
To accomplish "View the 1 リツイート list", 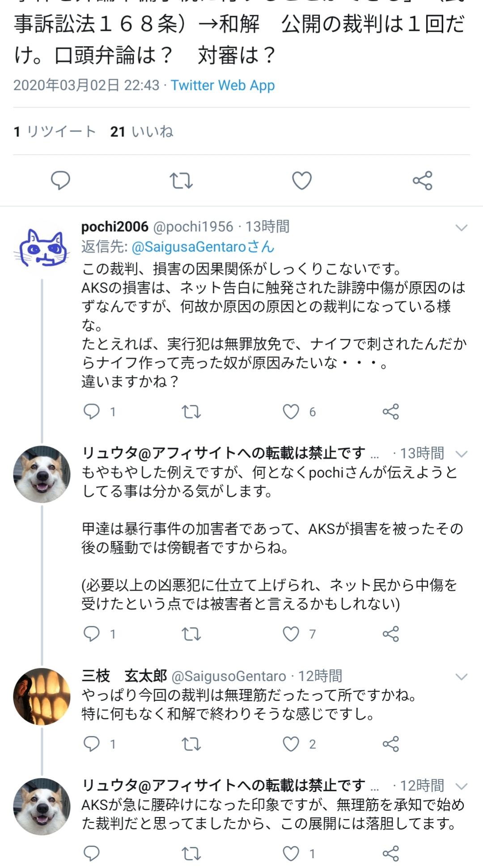I will 55,132.
